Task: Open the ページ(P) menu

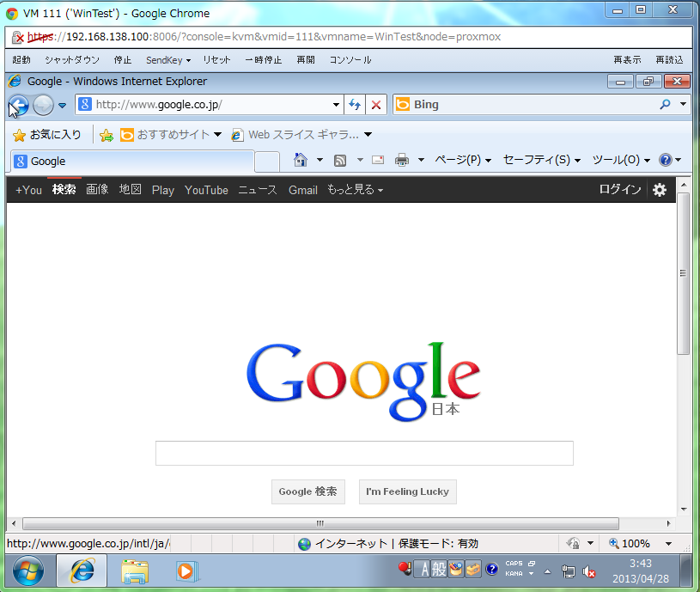Action: [463, 160]
